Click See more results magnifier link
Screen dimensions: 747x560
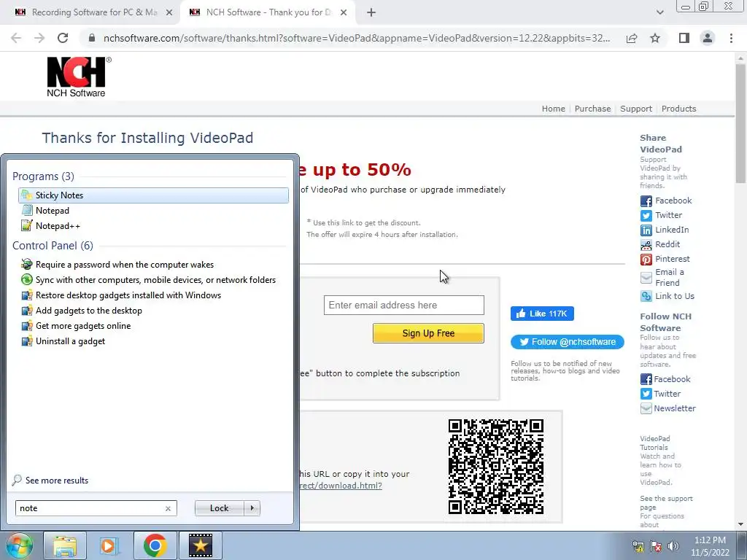[x=50, y=481]
